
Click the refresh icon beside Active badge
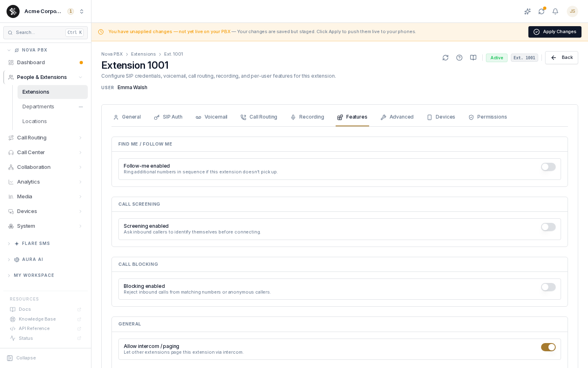(x=445, y=58)
